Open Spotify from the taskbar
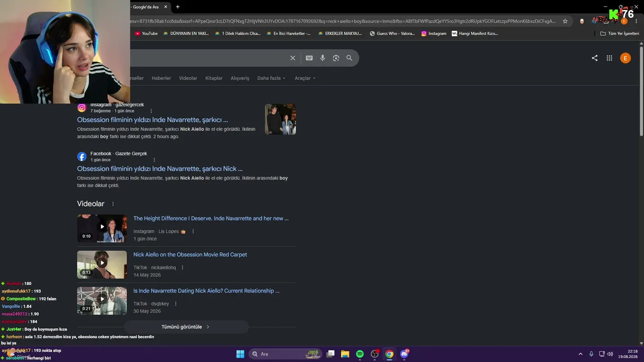Viewport: 644px width, 362px height. tap(360, 354)
